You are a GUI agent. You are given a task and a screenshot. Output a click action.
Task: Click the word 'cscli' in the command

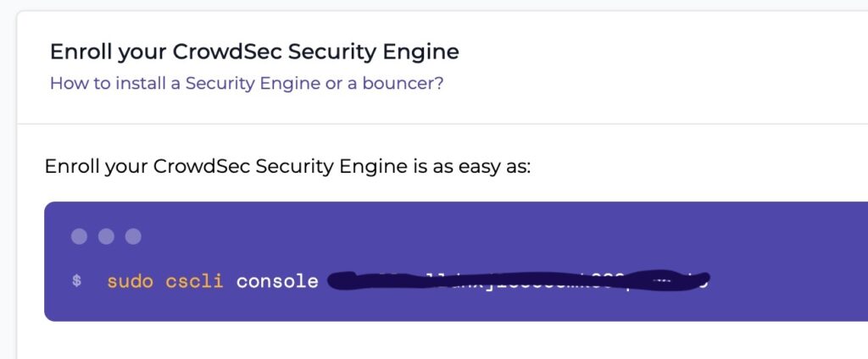pos(194,281)
